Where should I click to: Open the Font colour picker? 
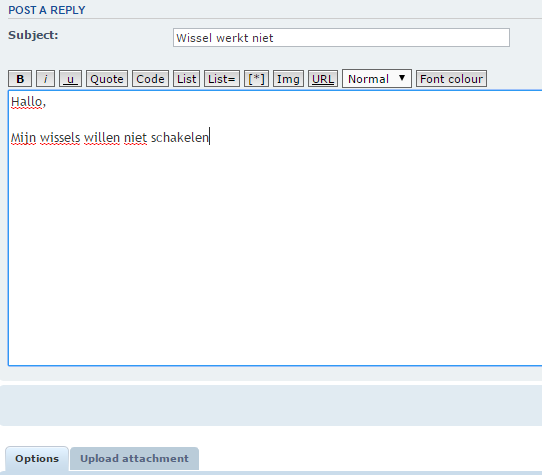click(x=451, y=79)
